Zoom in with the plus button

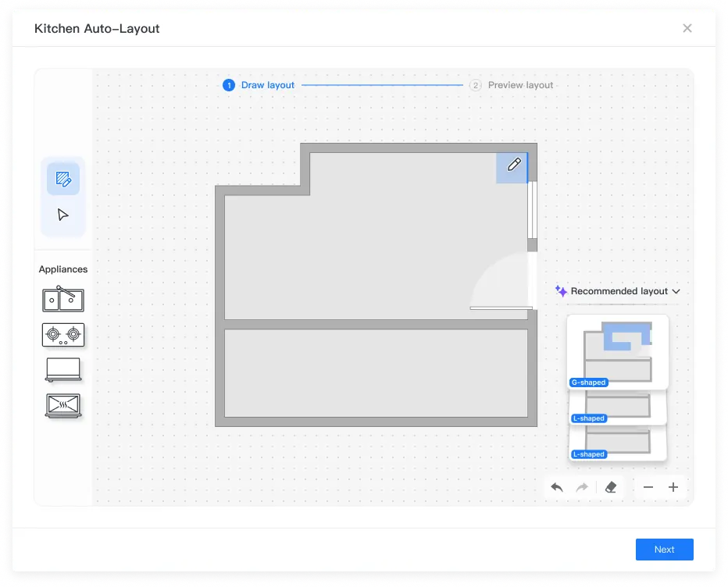[x=673, y=487]
